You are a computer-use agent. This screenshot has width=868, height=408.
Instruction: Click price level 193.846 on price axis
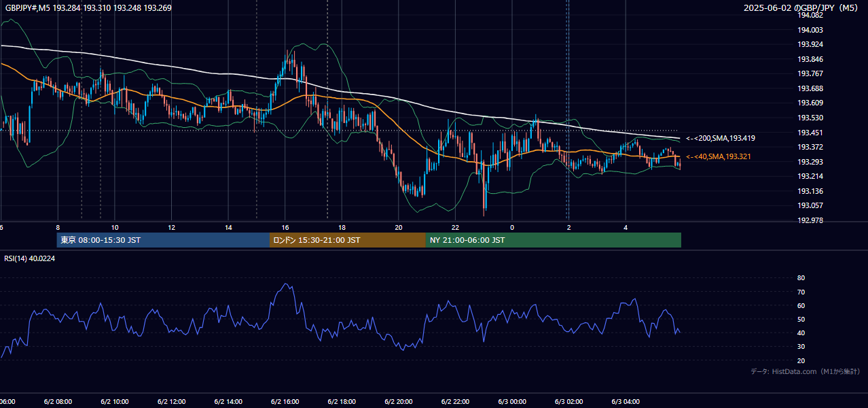pyautogui.click(x=810, y=59)
